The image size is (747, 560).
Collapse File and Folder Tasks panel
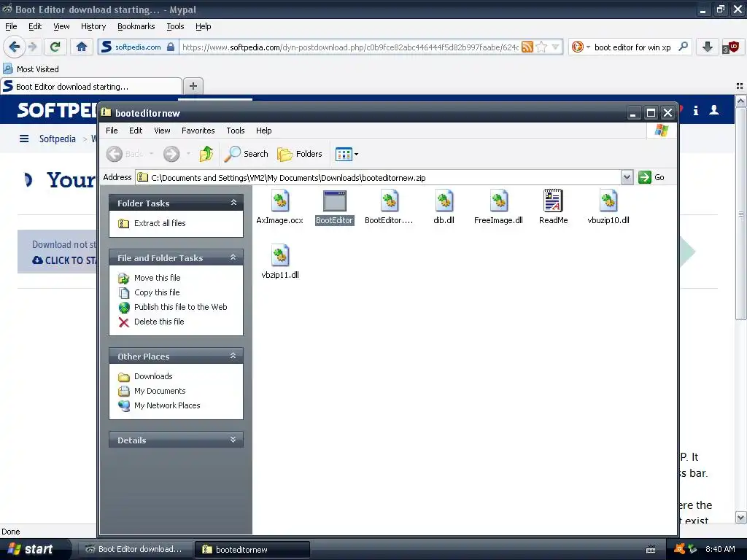[x=233, y=257]
